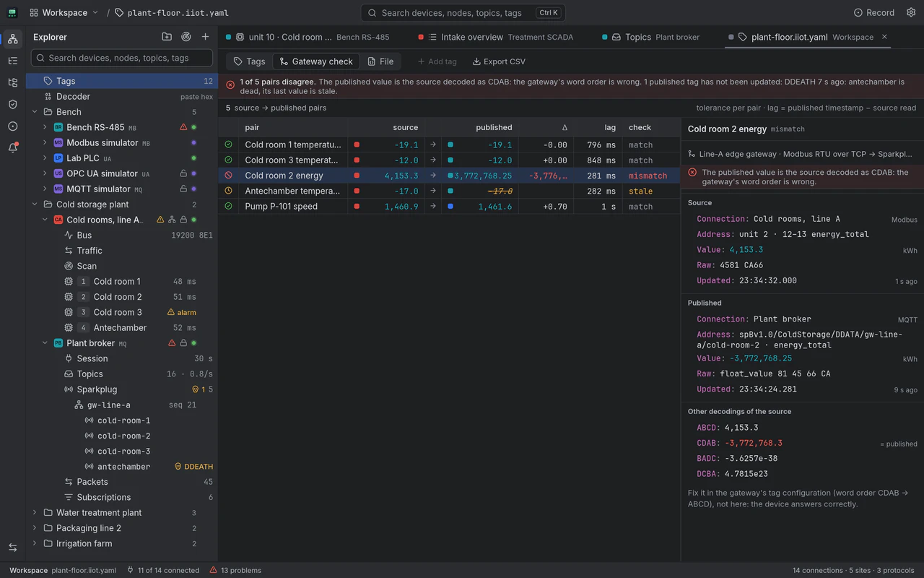Screen dimensions: 924x578
Task: Open the Explorer topology view in sidebar
Action: 13,39
